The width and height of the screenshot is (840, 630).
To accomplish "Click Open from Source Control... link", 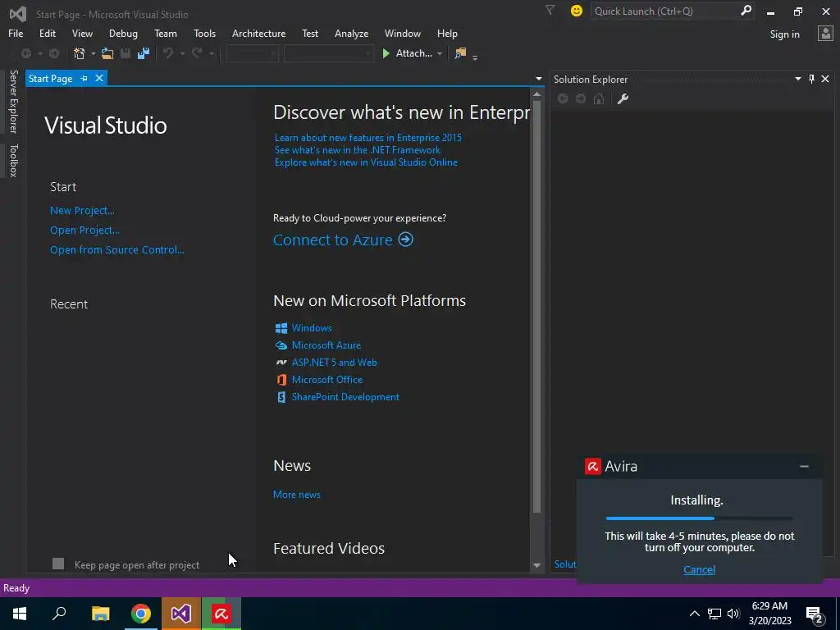I will pos(116,249).
